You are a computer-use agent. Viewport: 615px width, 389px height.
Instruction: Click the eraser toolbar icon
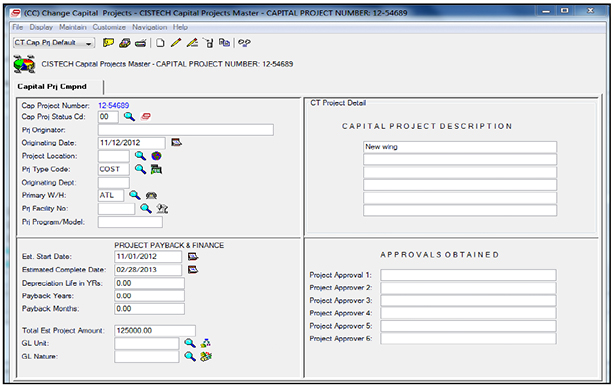tap(125, 43)
